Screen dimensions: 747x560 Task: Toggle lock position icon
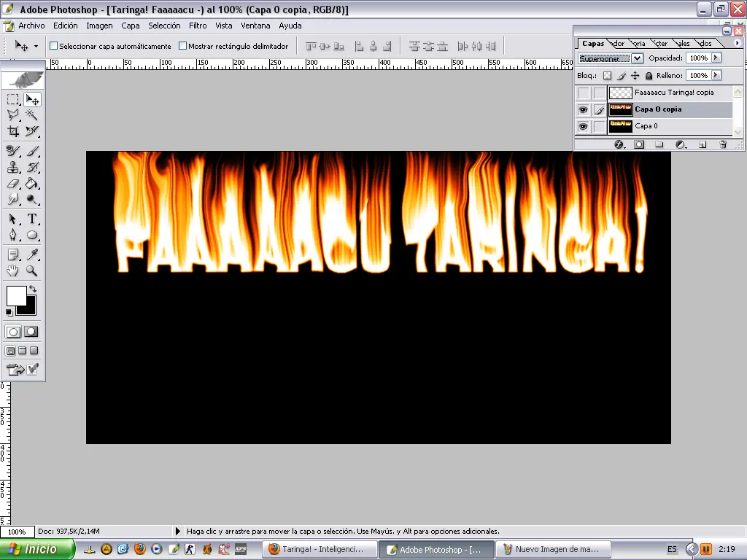635,75
